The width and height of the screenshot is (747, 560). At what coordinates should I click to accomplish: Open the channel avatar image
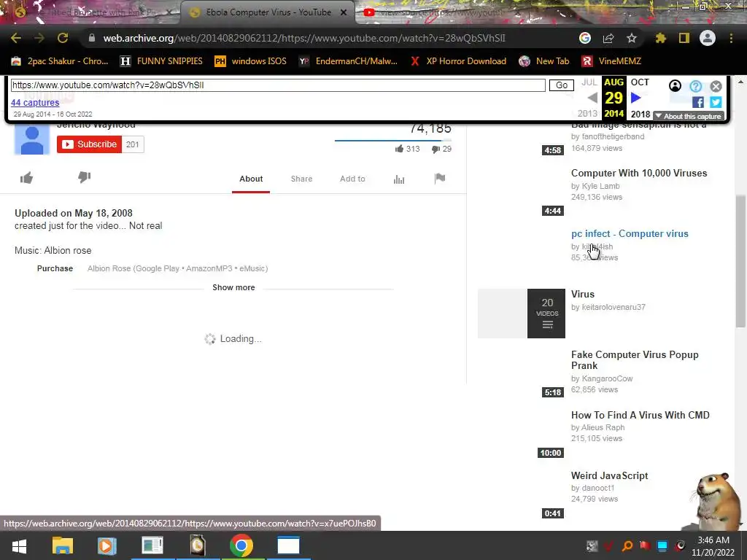(x=32, y=139)
